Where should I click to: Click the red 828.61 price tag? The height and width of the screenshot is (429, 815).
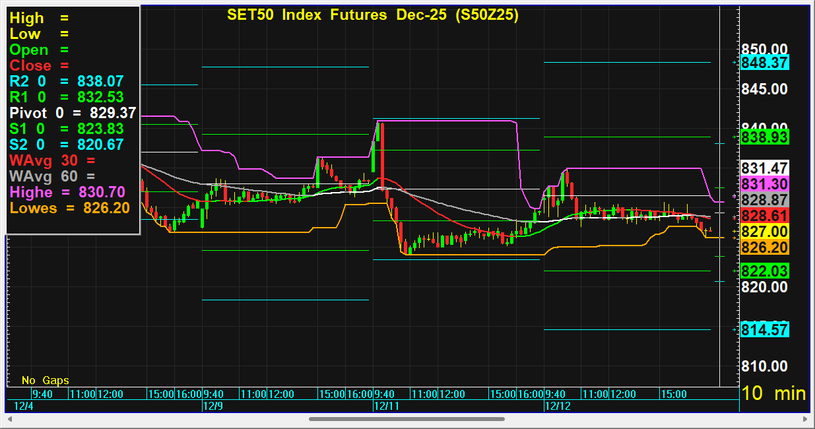(765, 216)
